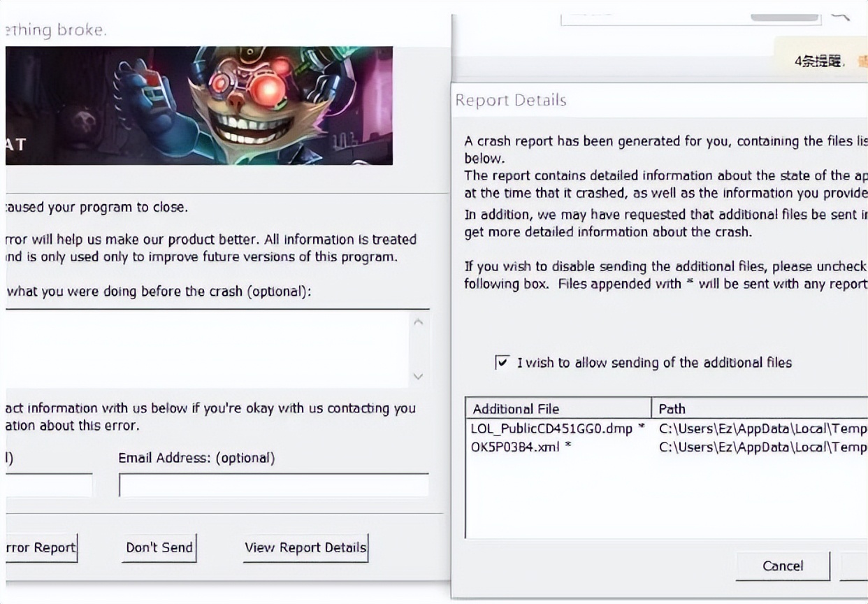Click the Ziggs character banner image
868x604 pixels.
tap(199, 106)
